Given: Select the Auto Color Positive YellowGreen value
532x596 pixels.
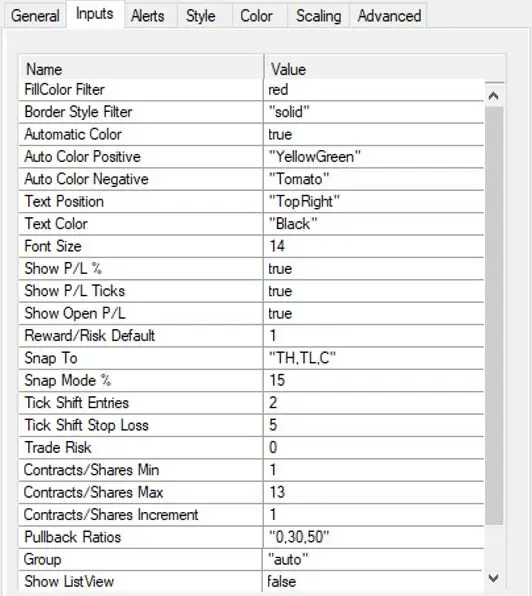Looking at the screenshot, I should click(374, 157).
